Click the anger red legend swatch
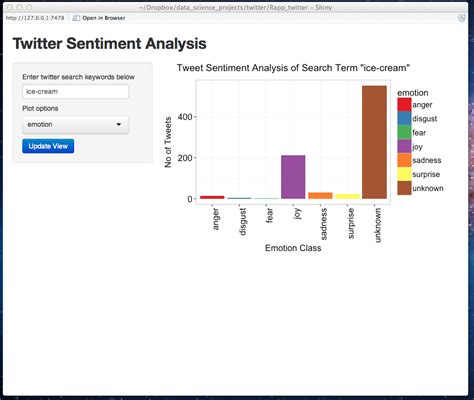Viewport: 474px width, 400px height. [404, 105]
